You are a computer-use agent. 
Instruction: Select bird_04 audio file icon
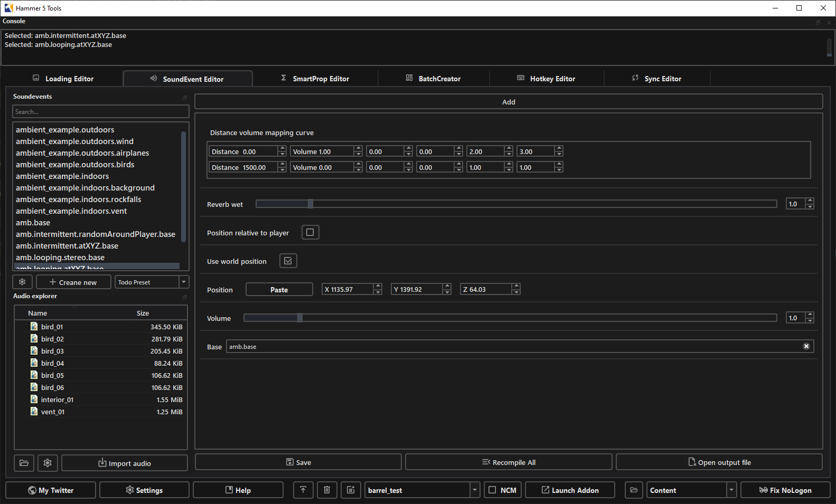coord(34,363)
